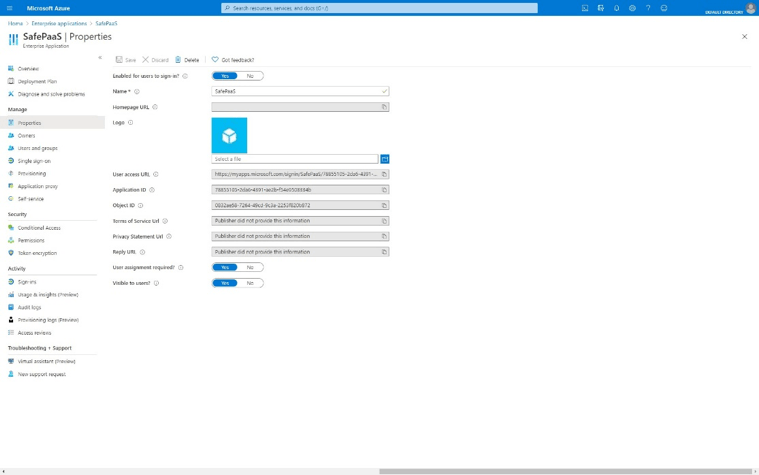Copy the Terms of Service Url
This screenshot has width=759, height=475.
384,221
